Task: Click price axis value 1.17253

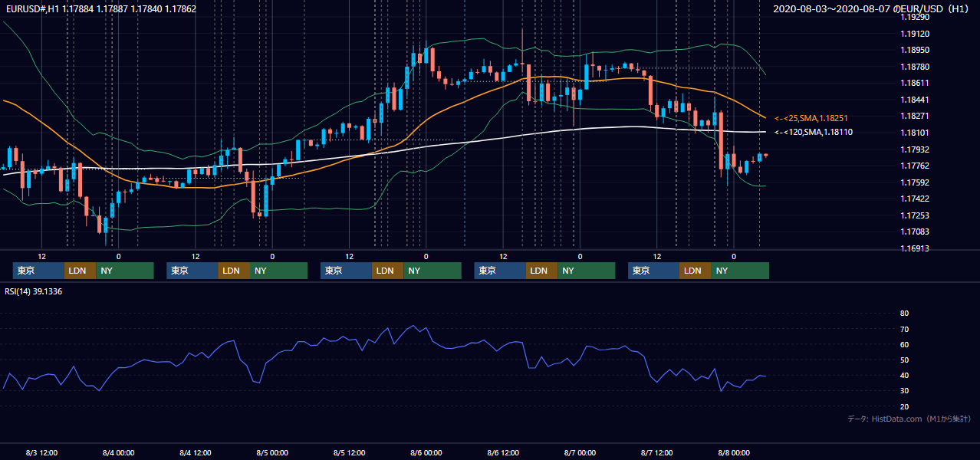Action: 915,215
